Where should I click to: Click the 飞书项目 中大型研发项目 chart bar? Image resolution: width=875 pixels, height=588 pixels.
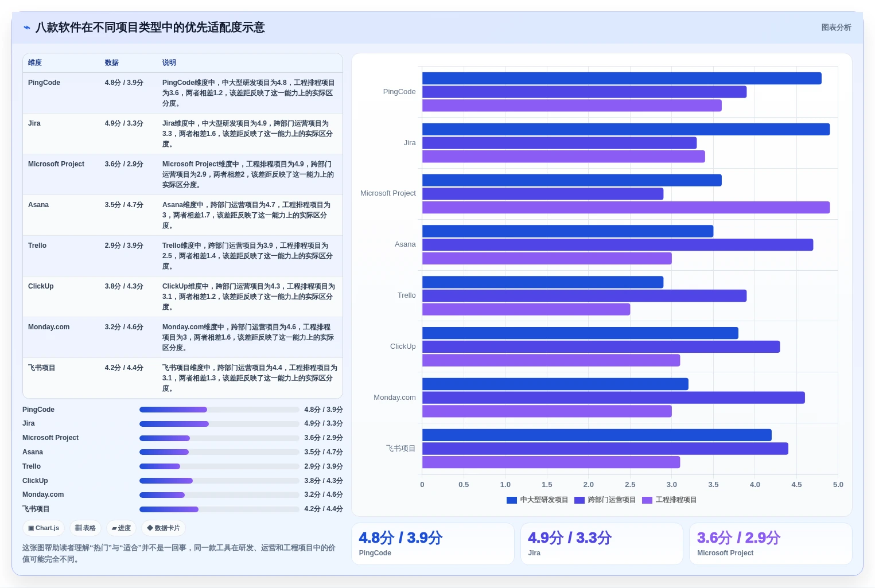(597, 435)
